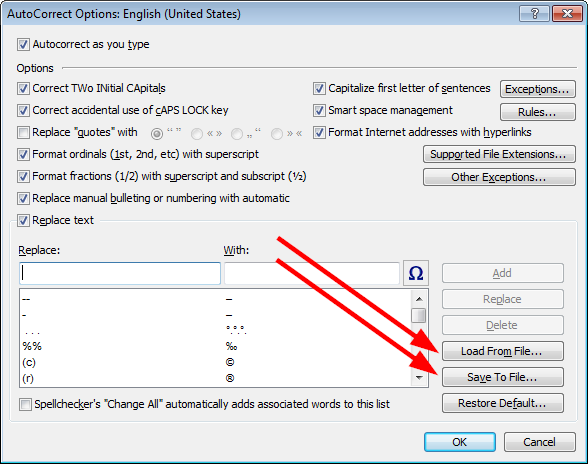This screenshot has height=464, width=588.
Task: Click Restore Default... button
Action: pos(502,403)
